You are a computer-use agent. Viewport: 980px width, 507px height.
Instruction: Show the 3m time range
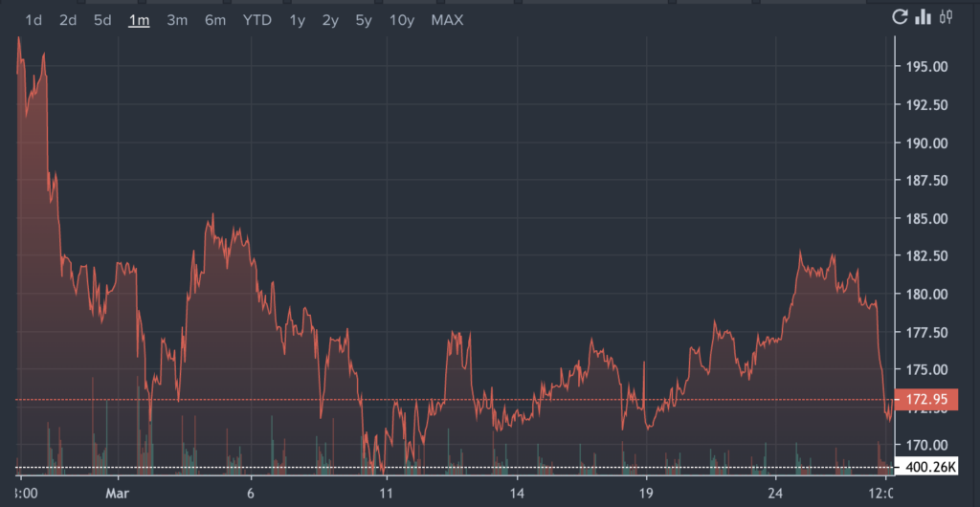[177, 20]
